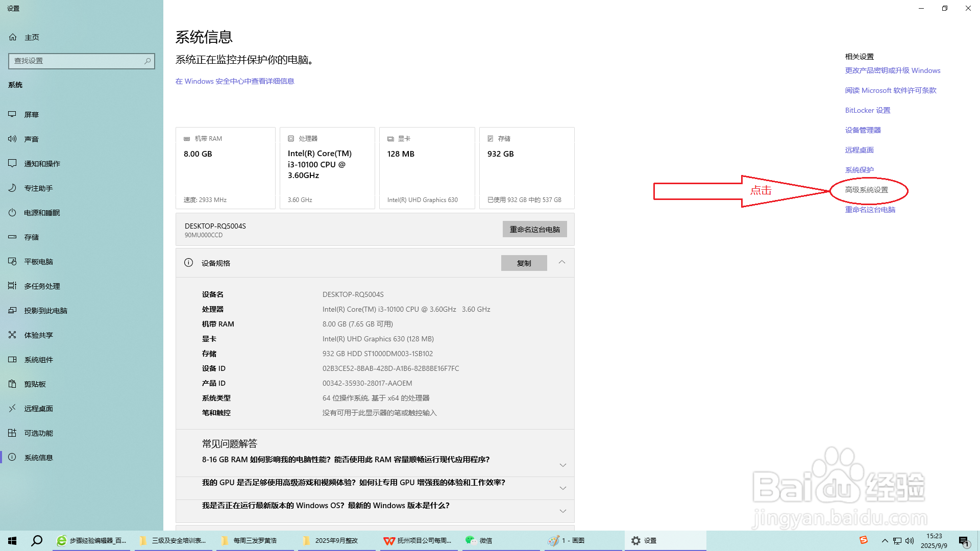Open Power and sleep settings
980x551 pixels.
(x=40, y=212)
